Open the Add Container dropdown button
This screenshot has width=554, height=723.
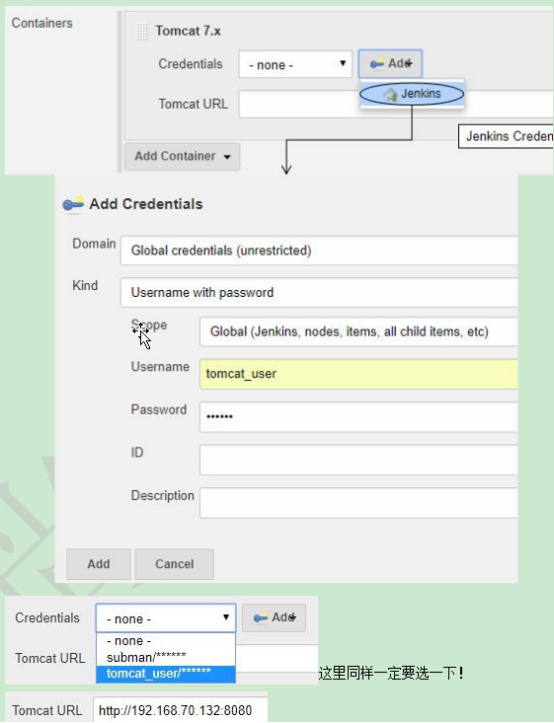(x=182, y=156)
